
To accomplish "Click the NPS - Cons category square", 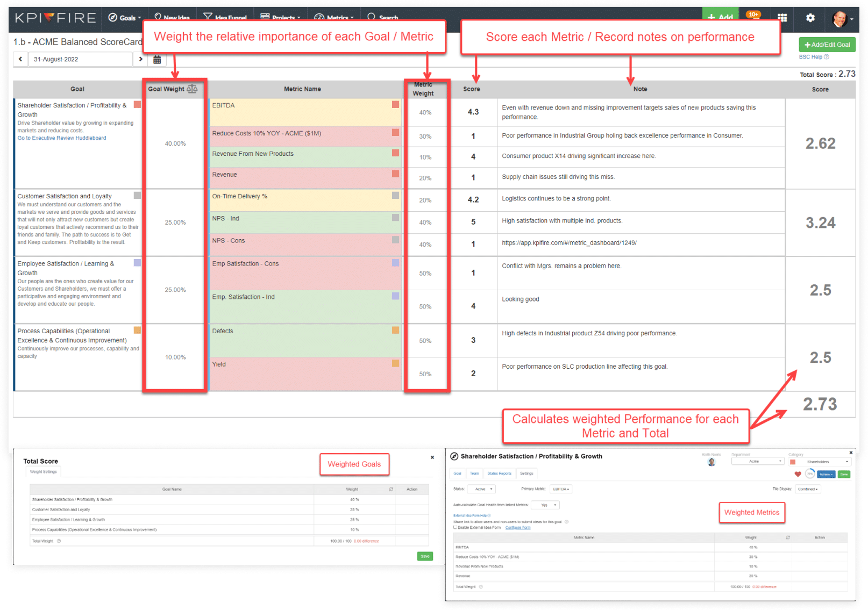I will point(395,240).
